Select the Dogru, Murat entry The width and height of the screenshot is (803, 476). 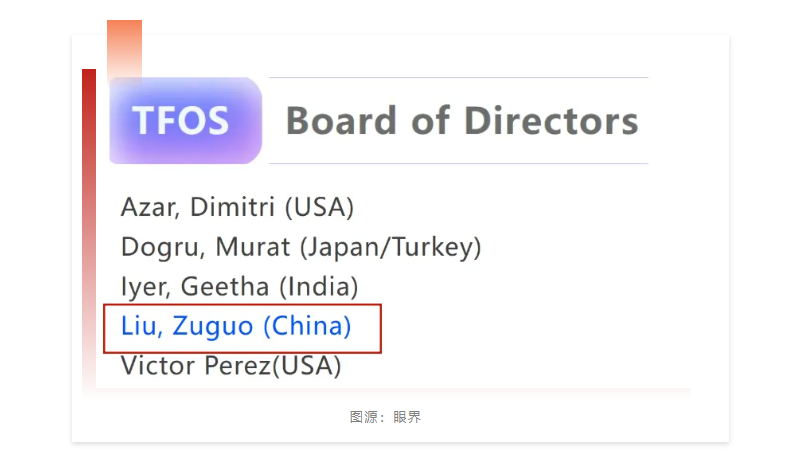[301, 247]
